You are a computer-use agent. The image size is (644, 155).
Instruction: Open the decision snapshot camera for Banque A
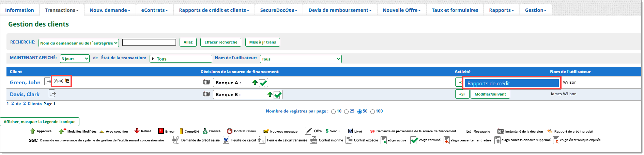tap(206, 82)
